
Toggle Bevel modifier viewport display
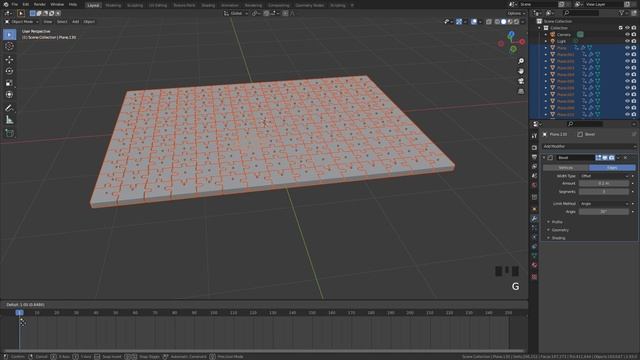point(605,158)
